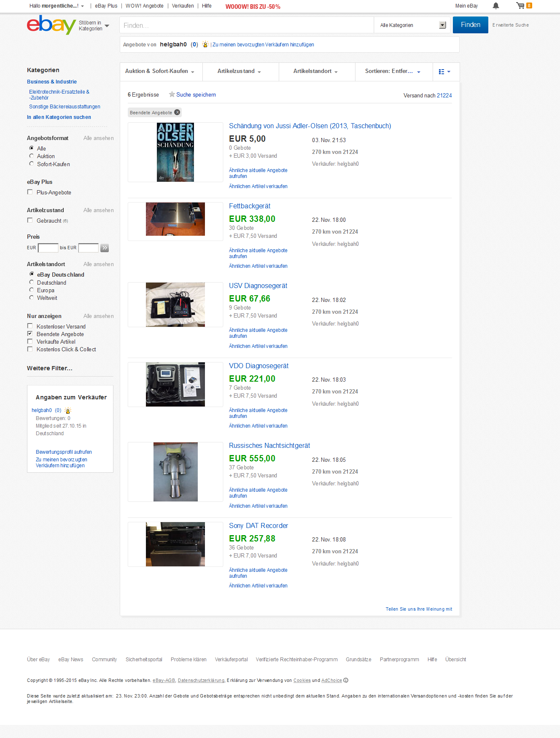Check the Gebraucht condition checkbox
Image resolution: width=560 pixels, height=738 pixels.
pyautogui.click(x=30, y=220)
